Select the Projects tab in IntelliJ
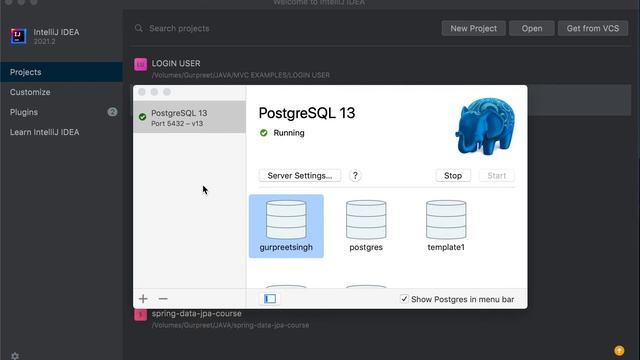 tap(62, 72)
